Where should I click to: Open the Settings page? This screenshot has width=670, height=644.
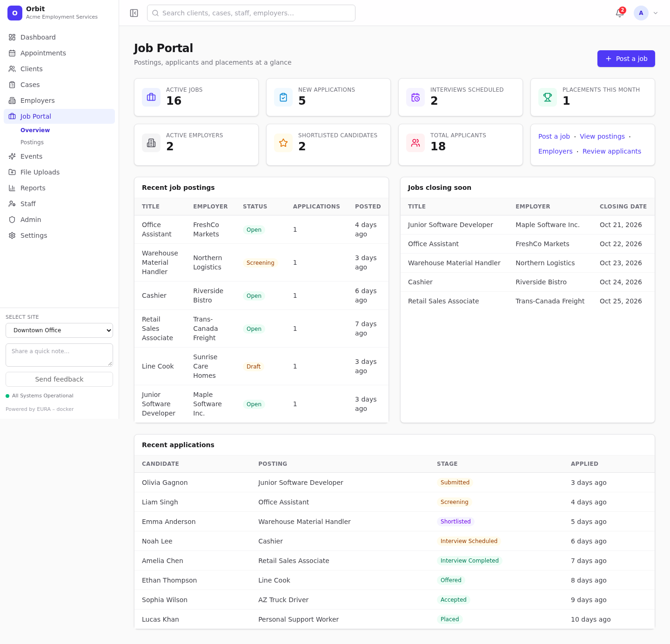coord(59,235)
